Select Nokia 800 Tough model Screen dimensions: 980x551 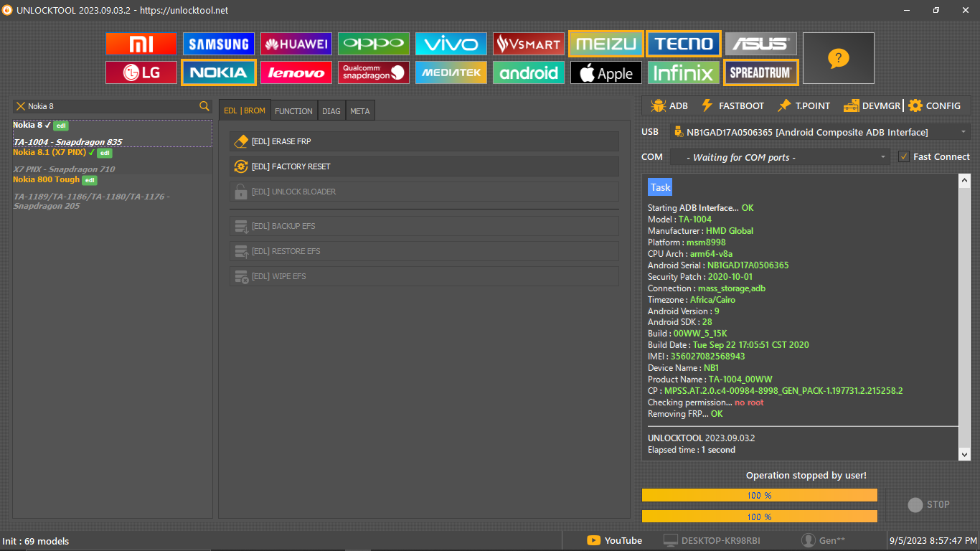(113, 192)
